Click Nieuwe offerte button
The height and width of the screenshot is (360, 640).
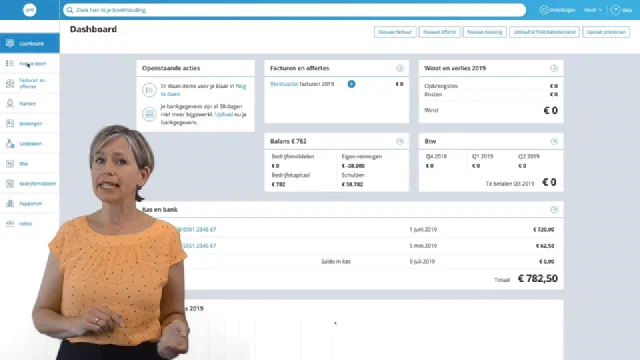pos(439,32)
